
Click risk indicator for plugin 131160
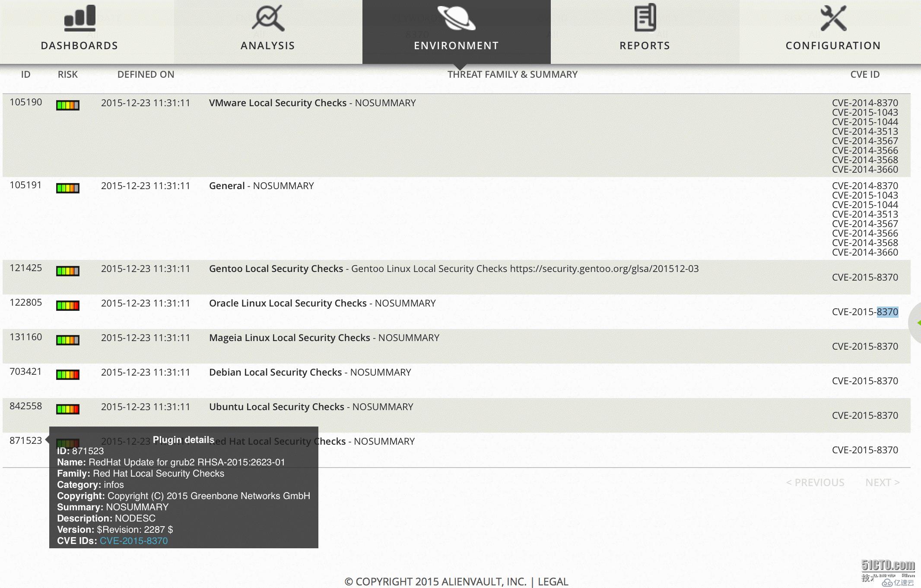point(68,340)
